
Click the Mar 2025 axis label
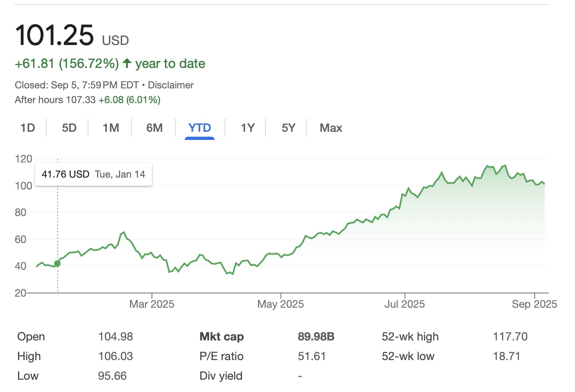pos(152,304)
